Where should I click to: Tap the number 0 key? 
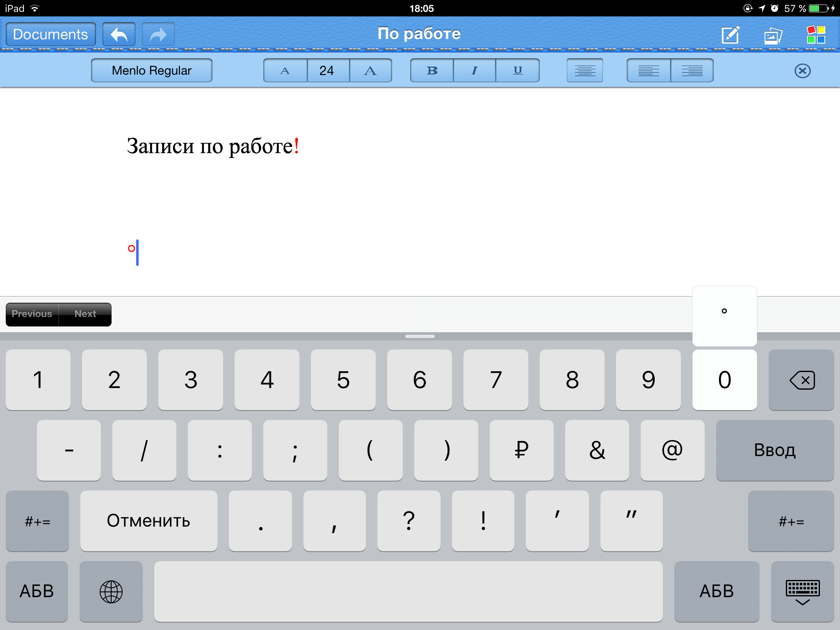click(725, 380)
